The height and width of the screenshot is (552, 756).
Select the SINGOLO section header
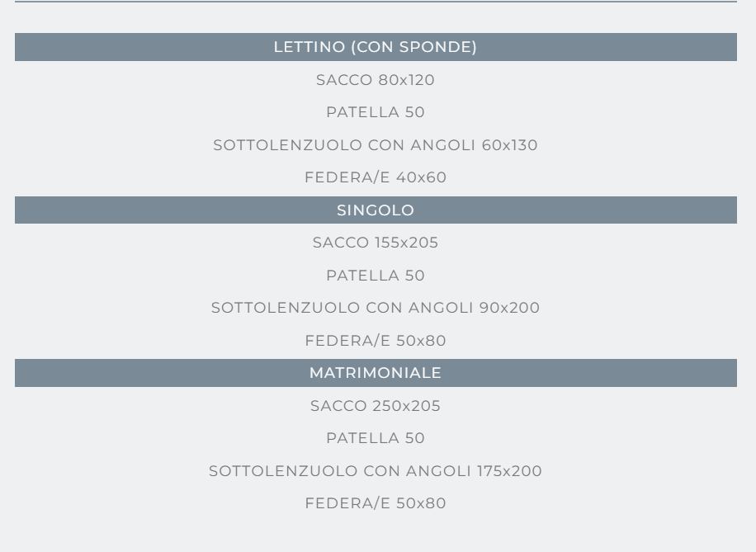376,210
